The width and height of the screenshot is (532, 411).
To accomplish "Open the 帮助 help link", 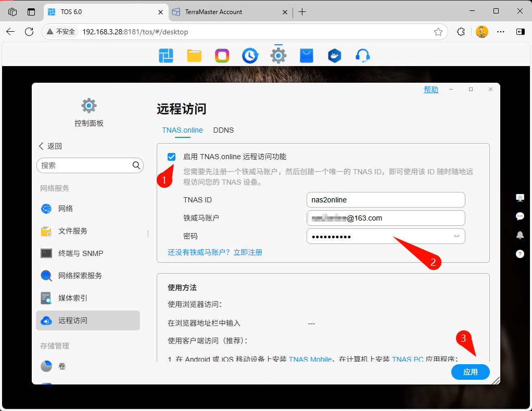I will tap(431, 89).
